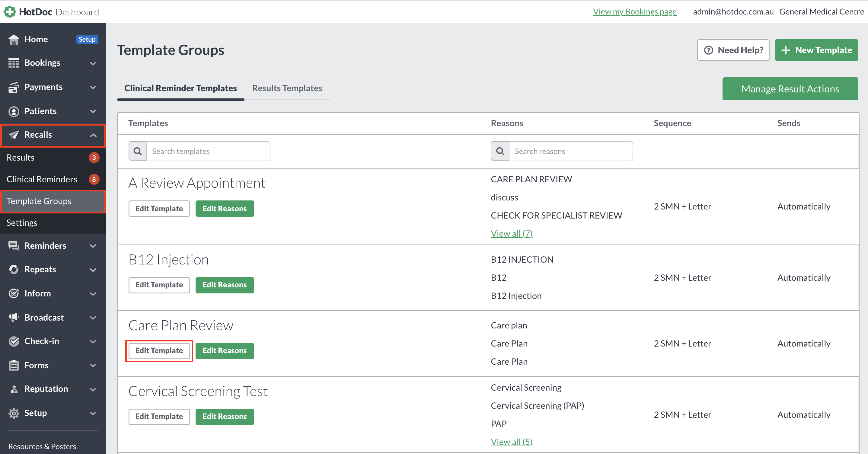The width and height of the screenshot is (868, 454).
Task: Open the View my Bookings page link
Action: tap(634, 12)
